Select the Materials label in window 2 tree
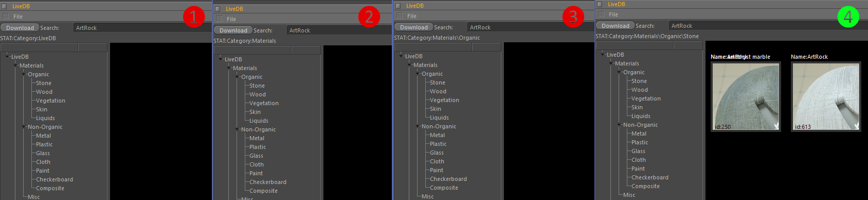 (245, 68)
